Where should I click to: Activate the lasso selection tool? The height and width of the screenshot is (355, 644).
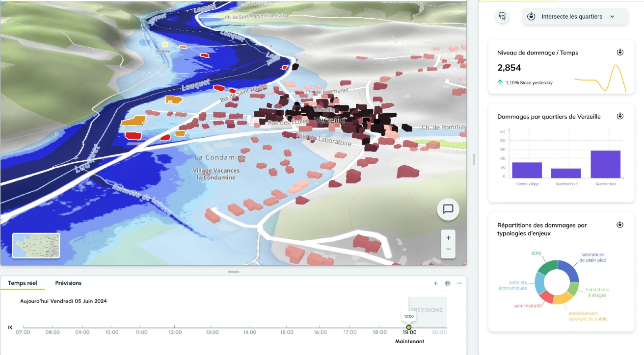pyautogui.click(x=502, y=17)
